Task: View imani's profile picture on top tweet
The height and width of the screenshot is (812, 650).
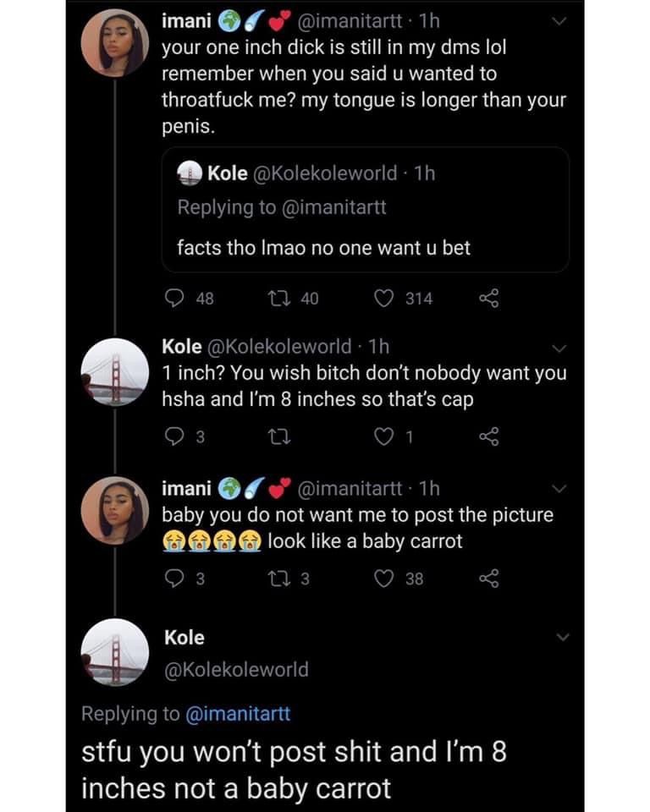Action: (x=115, y=43)
